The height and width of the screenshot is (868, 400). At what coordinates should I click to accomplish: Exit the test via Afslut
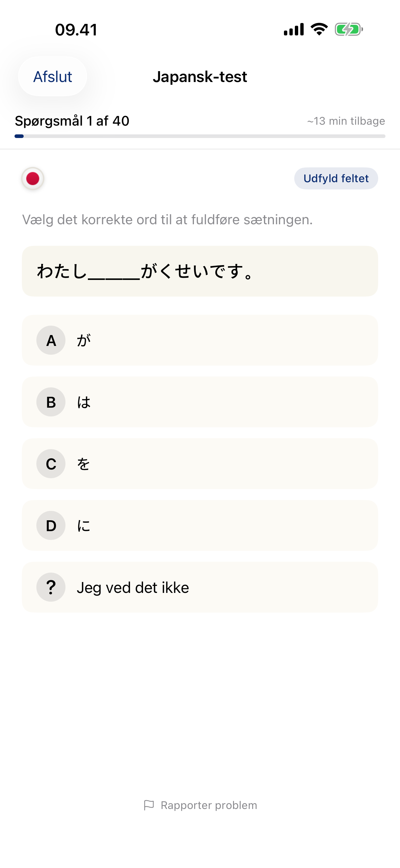[x=52, y=77]
